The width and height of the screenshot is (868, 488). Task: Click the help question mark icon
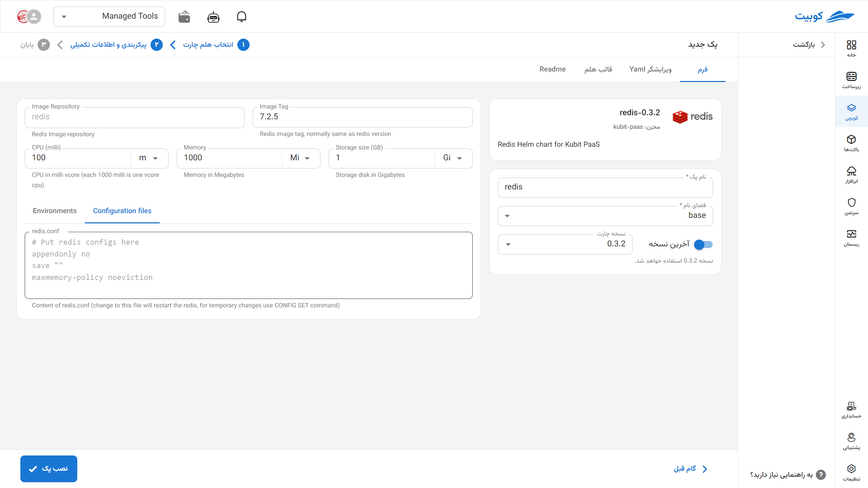click(821, 475)
